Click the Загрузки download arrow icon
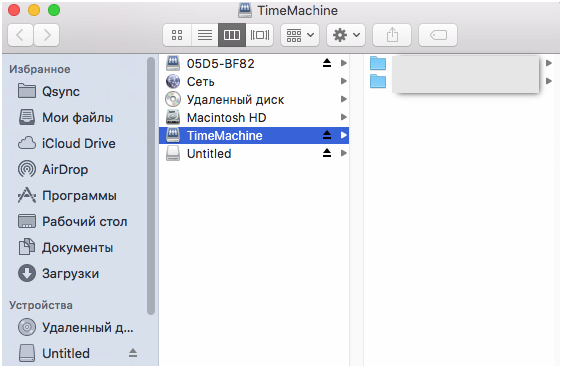This screenshot has height=368, width=562. (x=27, y=273)
